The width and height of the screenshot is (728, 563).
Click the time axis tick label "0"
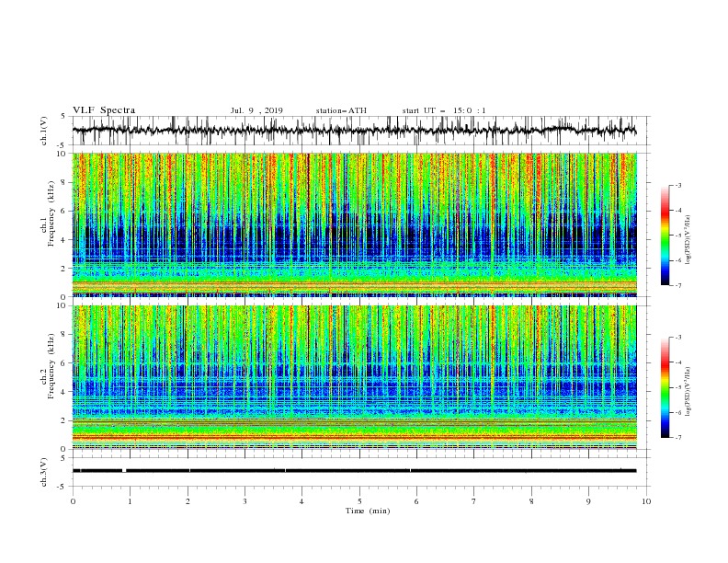[x=73, y=501]
